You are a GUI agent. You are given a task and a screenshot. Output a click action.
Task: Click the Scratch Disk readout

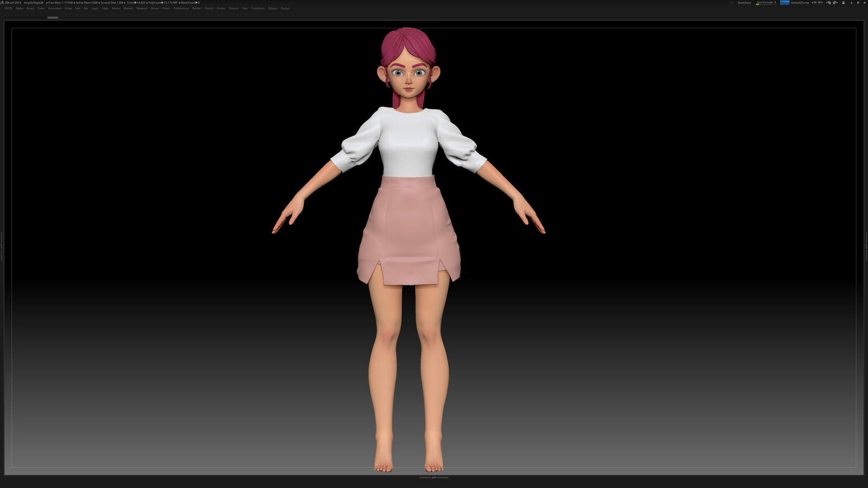pyautogui.click(x=112, y=3)
